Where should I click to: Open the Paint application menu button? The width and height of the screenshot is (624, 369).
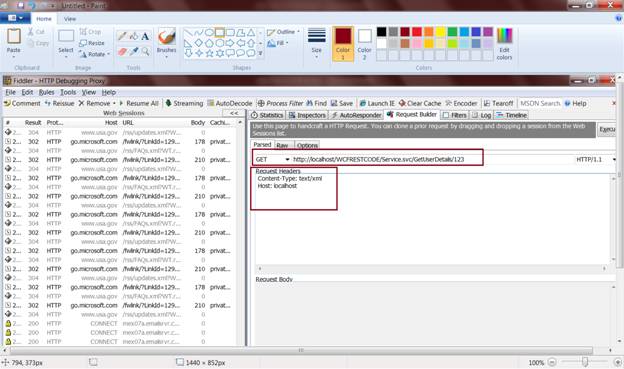point(14,18)
